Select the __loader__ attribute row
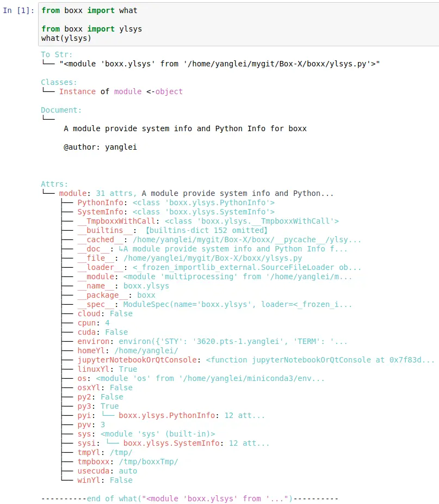Screen dimensions: 439x504 (x=219, y=267)
